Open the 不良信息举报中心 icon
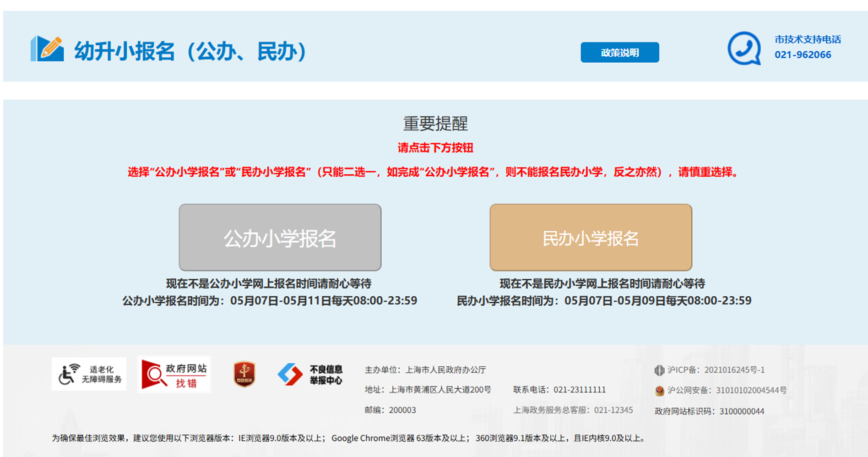Screen dimensions: 868x457 point(310,375)
